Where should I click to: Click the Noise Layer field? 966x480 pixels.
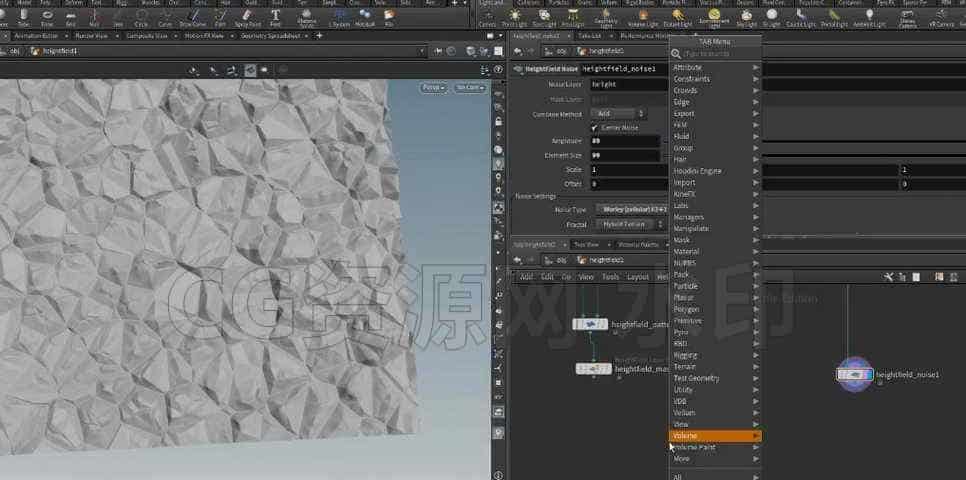628,84
